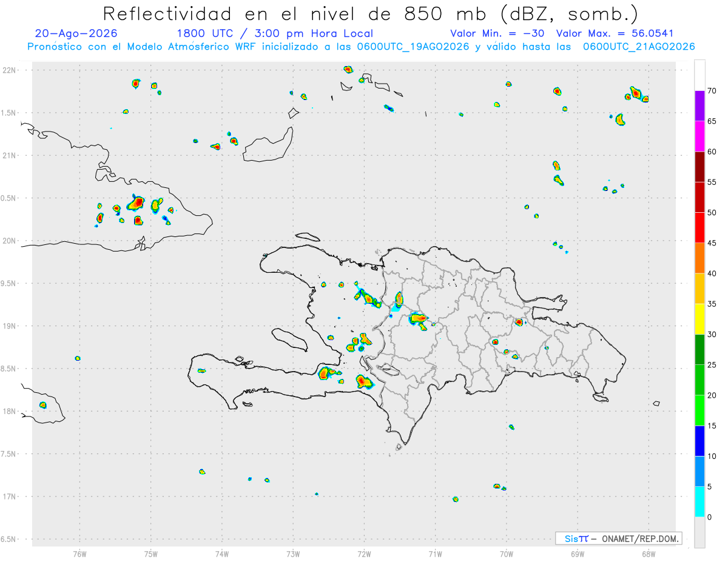Click the latitude label '19N'
This screenshot has width=728, height=562.
(10, 326)
